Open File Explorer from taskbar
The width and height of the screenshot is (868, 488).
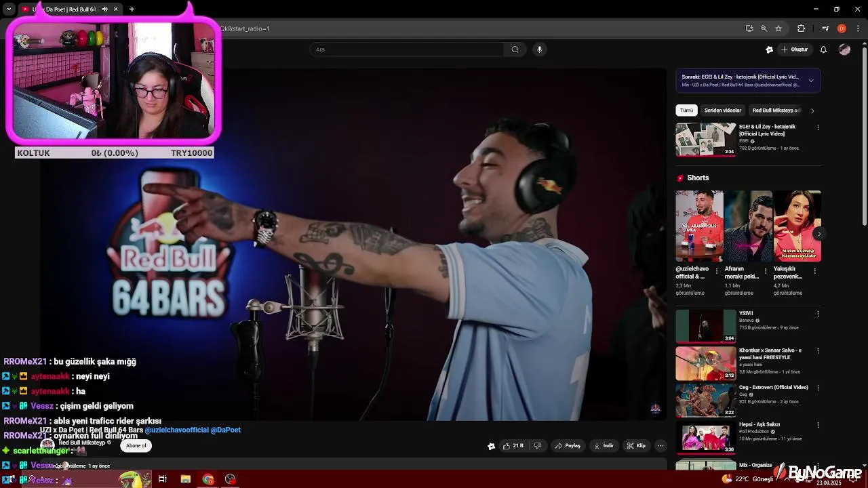(185, 479)
